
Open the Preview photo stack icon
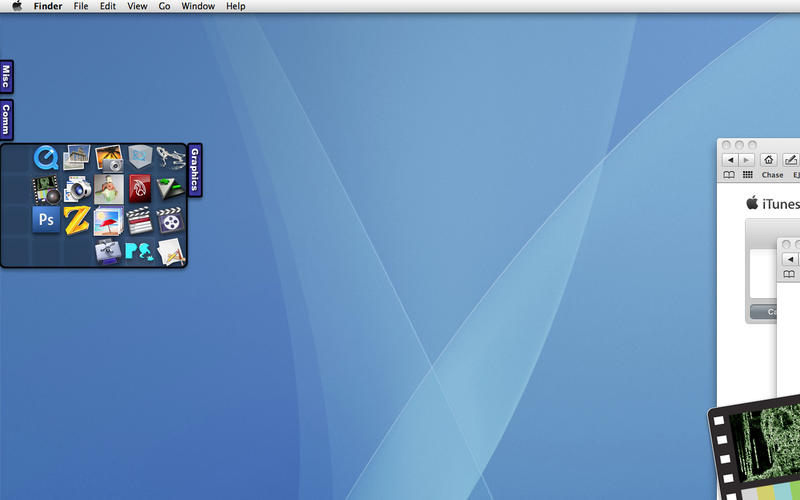tap(77, 157)
